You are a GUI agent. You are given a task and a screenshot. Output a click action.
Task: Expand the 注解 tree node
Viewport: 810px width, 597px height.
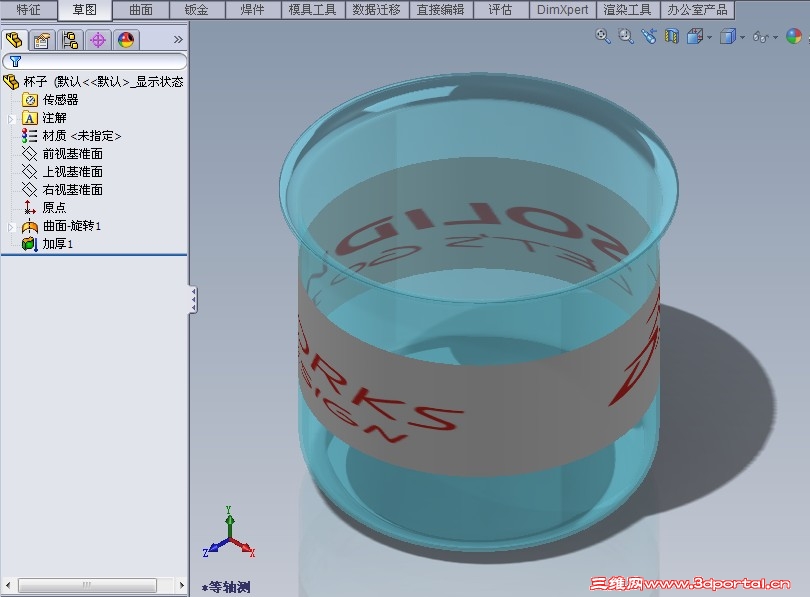pyautogui.click(x=11, y=119)
